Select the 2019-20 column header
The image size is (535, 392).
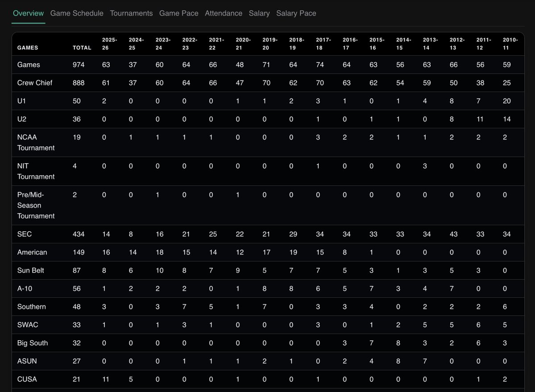(x=270, y=44)
